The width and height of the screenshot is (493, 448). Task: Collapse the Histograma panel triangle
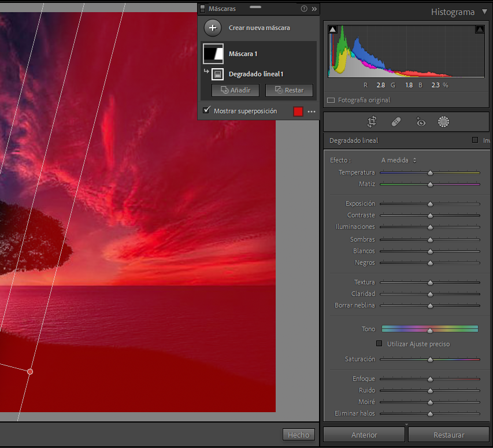[484, 12]
